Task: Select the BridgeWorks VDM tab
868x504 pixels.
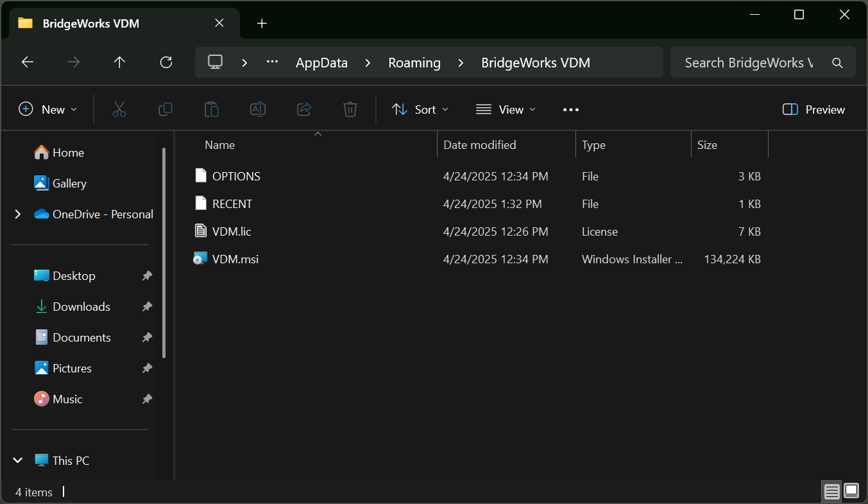Action: pos(124,24)
